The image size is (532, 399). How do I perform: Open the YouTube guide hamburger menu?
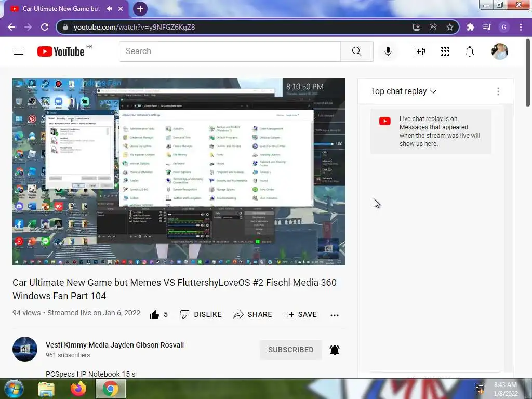(19, 51)
